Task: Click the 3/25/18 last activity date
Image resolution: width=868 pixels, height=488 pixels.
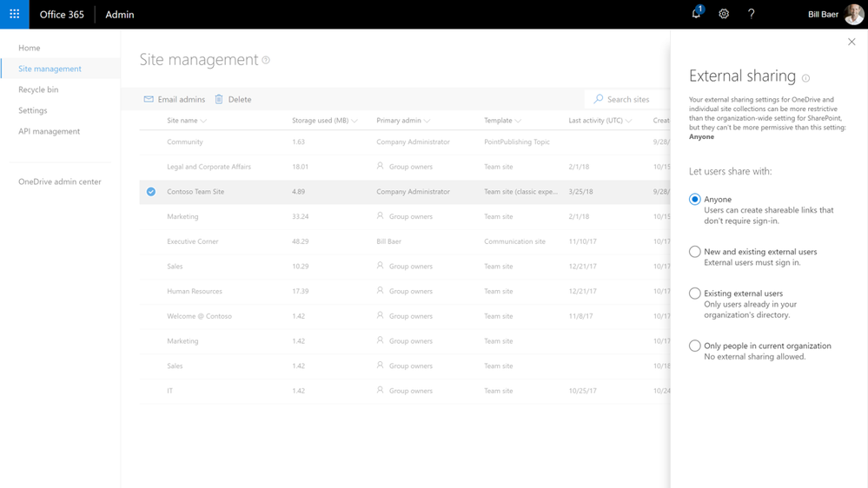Action: tap(580, 191)
